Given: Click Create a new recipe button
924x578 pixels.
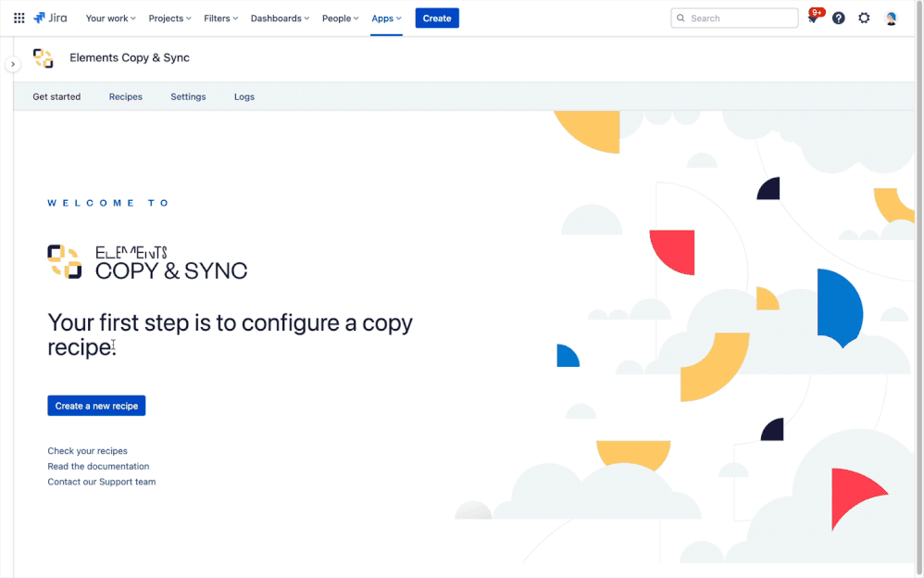Looking at the screenshot, I should [x=96, y=406].
